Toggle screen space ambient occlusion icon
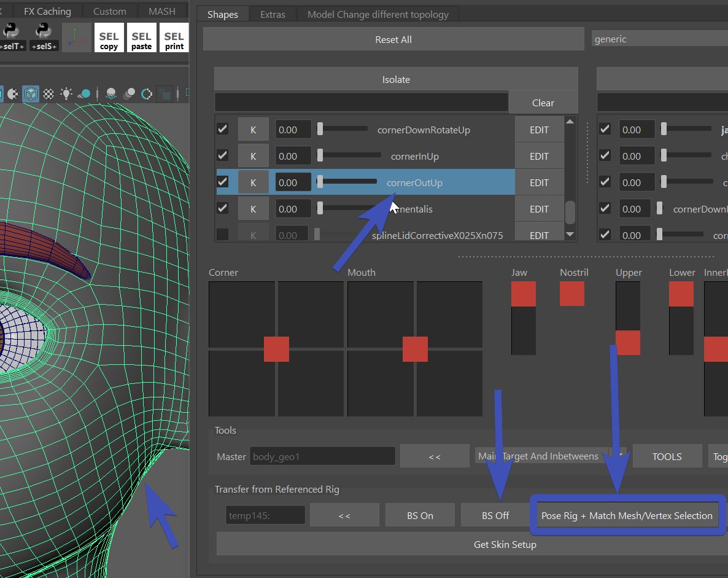The width and height of the screenshot is (728, 578). click(x=112, y=95)
